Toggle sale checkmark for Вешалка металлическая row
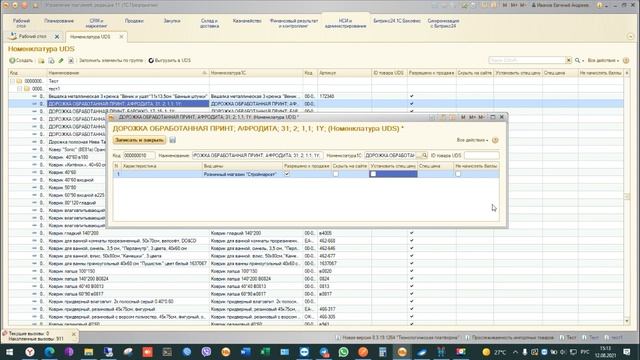This screenshot has width=640, height=360. [x=411, y=96]
